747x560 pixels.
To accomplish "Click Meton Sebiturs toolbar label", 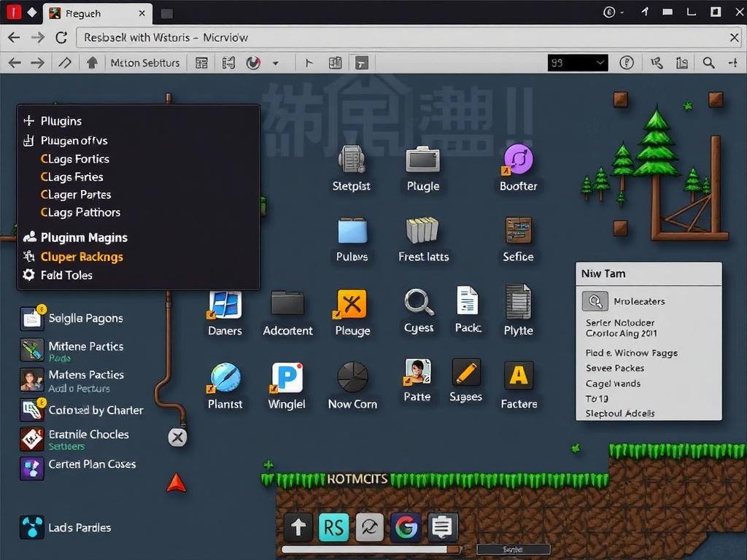I will coord(145,63).
